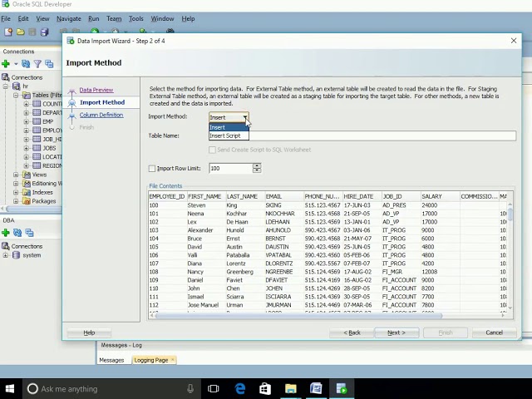Click the Packages folder icon in the tree

point(27,201)
